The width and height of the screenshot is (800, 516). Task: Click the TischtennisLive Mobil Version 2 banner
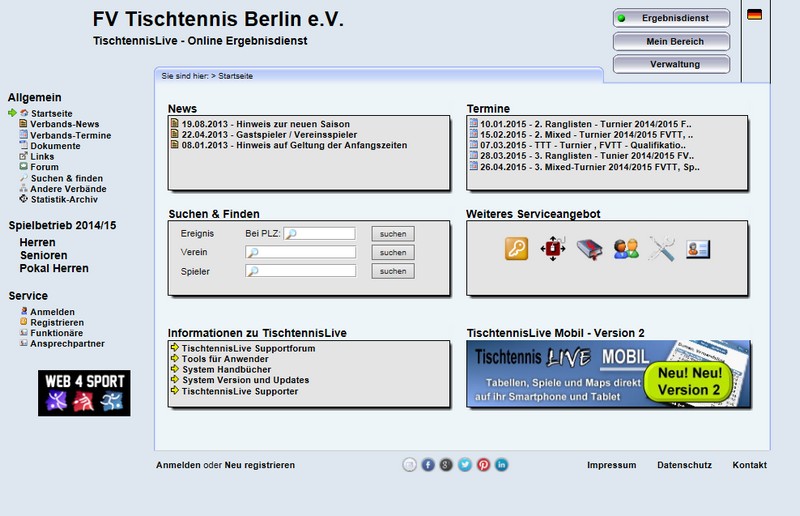point(609,374)
